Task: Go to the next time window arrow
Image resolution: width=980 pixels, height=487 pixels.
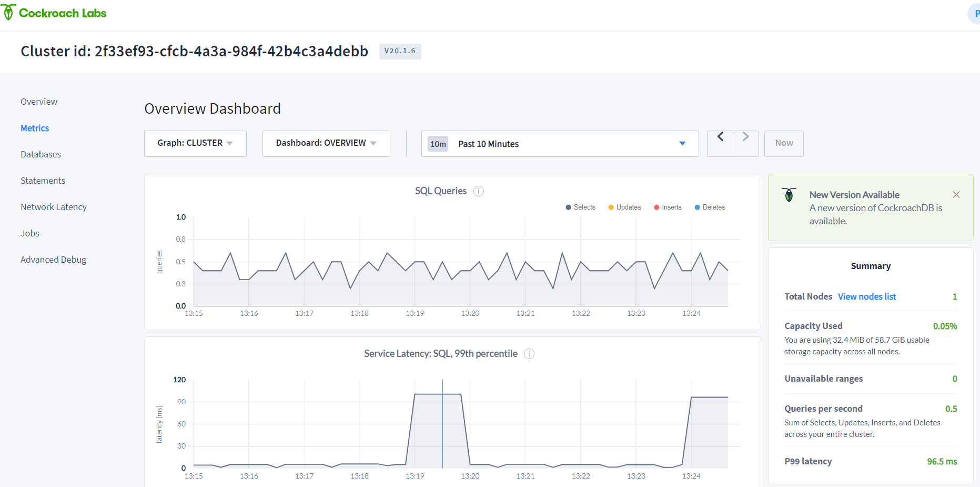Action: (x=746, y=143)
